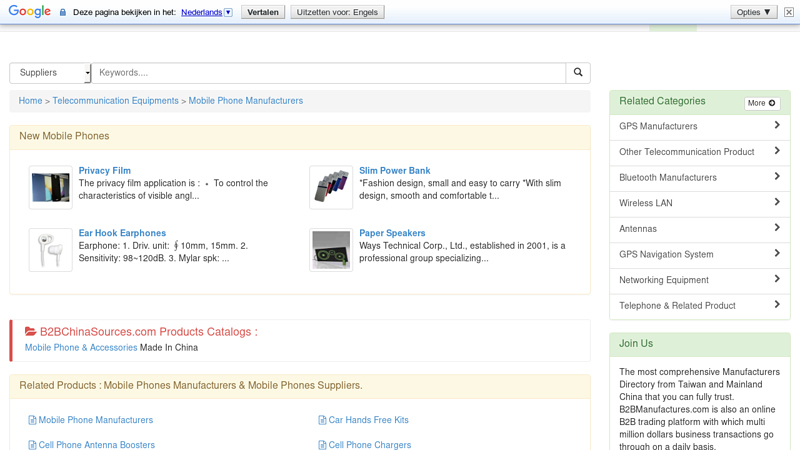800x450 pixels.
Task: Focus the Keywords search field
Action: (x=329, y=73)
